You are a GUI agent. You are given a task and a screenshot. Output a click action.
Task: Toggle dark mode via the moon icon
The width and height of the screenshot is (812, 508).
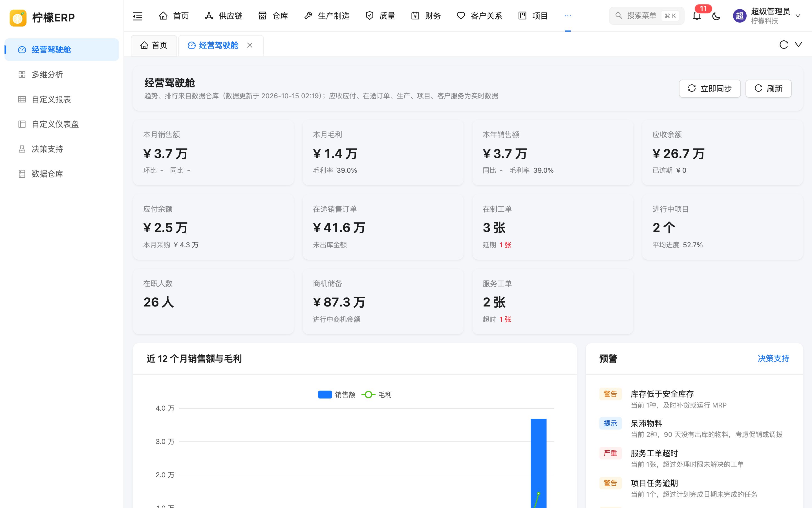pos(716,16)
